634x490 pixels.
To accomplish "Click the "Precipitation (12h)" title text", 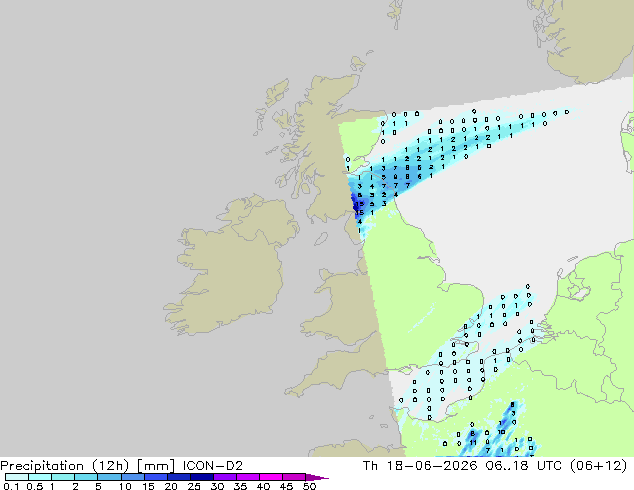I will 65,466.
